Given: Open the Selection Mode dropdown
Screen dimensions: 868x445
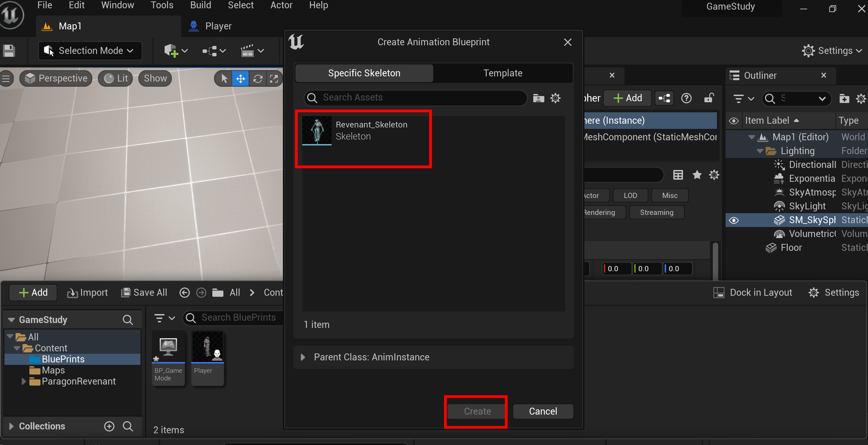Looking at the screenshot, I should pos(90,51).
